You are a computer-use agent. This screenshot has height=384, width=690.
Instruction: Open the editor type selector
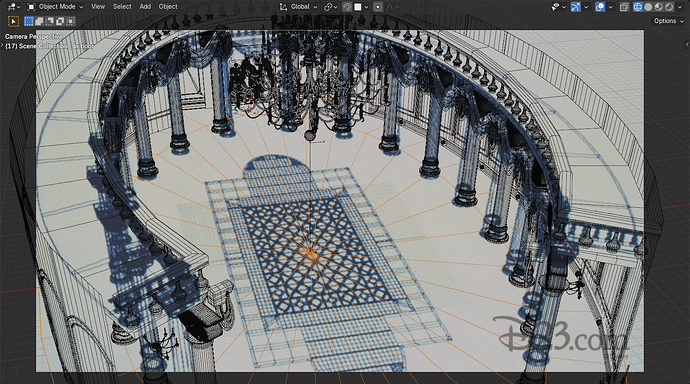[14, 7]
